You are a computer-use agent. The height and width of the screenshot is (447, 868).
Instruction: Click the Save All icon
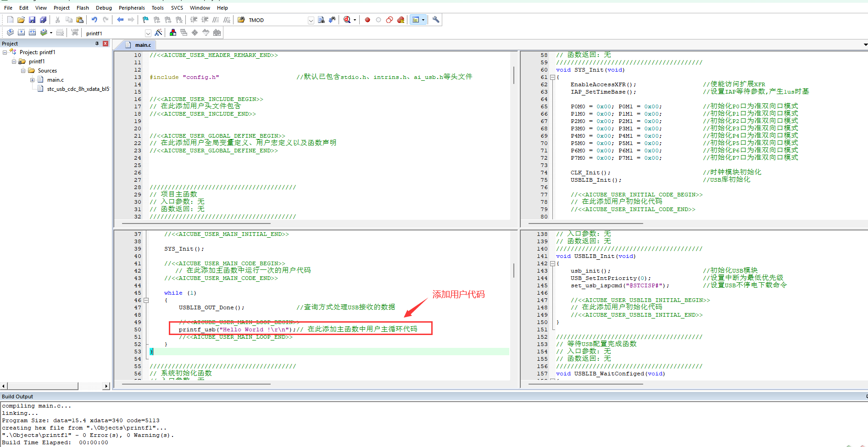43,20
